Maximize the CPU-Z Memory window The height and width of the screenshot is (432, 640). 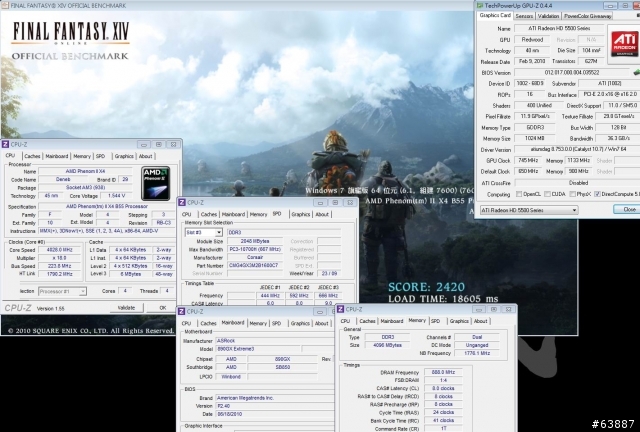493,309
